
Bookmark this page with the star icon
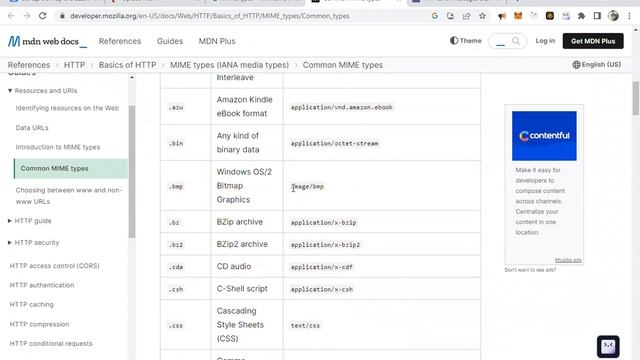pyautogui.click(x=482, y=16)
